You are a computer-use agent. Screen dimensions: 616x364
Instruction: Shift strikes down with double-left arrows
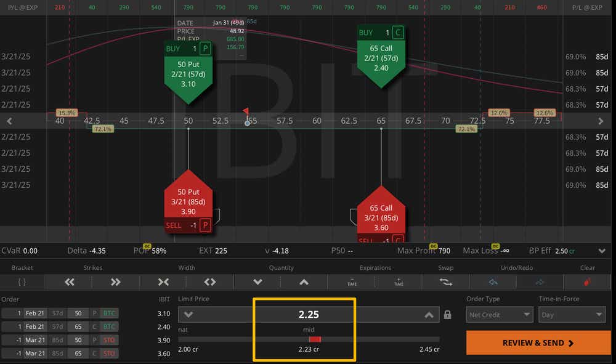pos(69,282)
